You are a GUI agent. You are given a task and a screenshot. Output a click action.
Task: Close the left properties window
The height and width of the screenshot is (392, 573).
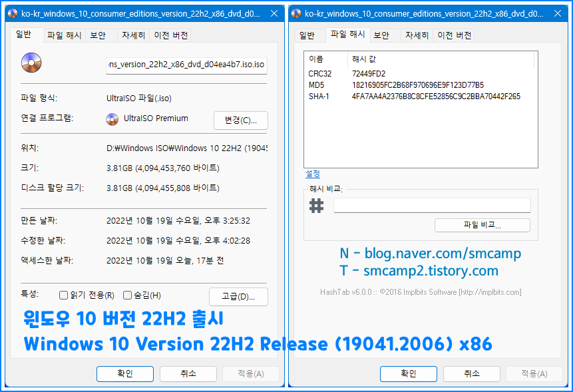(274, 13)
